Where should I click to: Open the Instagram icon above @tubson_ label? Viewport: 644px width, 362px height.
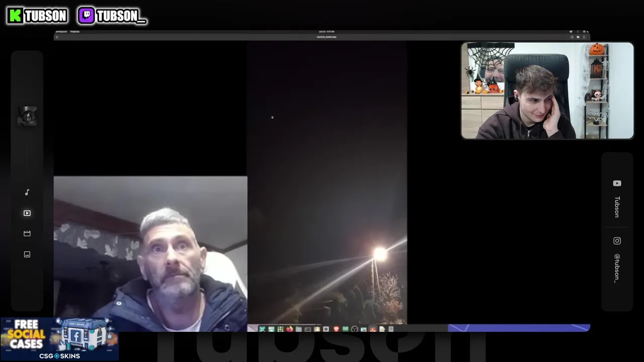point(617,241)
